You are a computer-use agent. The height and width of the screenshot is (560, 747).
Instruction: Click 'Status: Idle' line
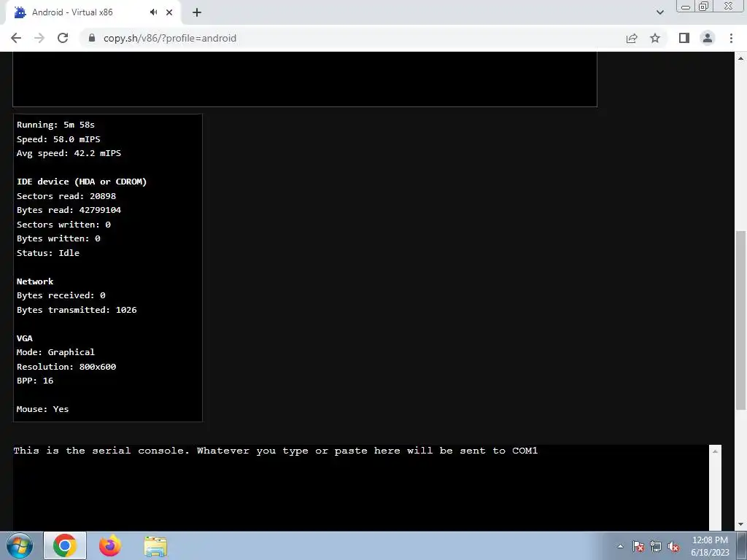48,253
